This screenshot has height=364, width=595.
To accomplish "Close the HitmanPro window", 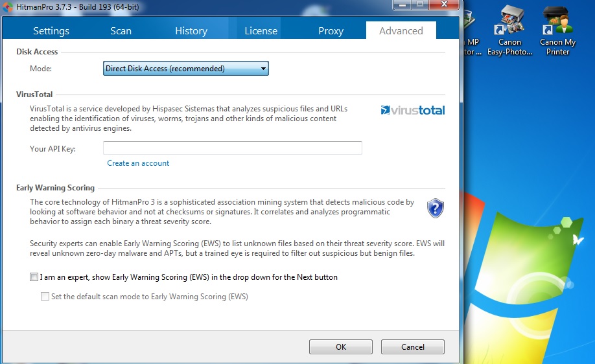I will tap(444, 5).
